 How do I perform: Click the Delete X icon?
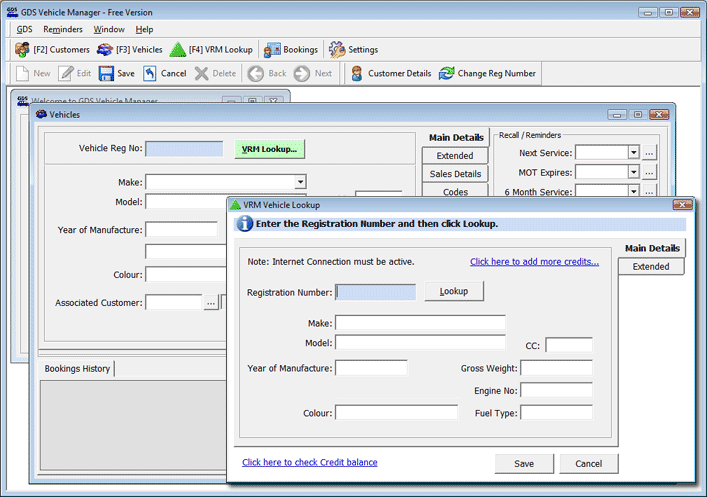point(202,74)
